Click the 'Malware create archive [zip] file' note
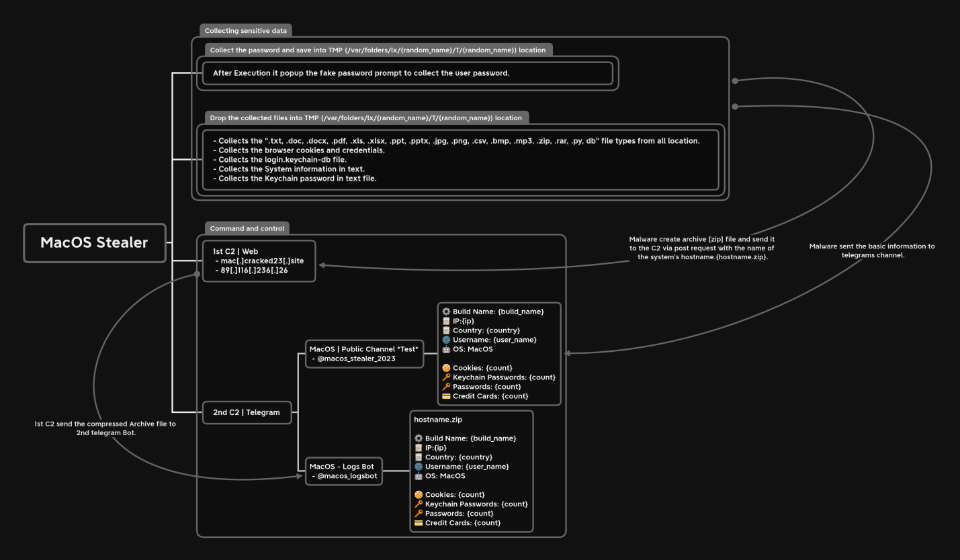 (x=702, y=248)
